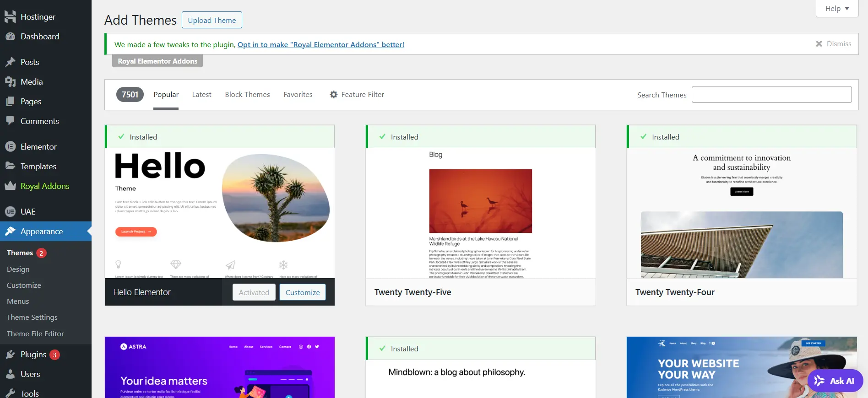Click the Activated button on Hello Elementor
Viewport: 868px width, 398px height.
tap(254, 292)
